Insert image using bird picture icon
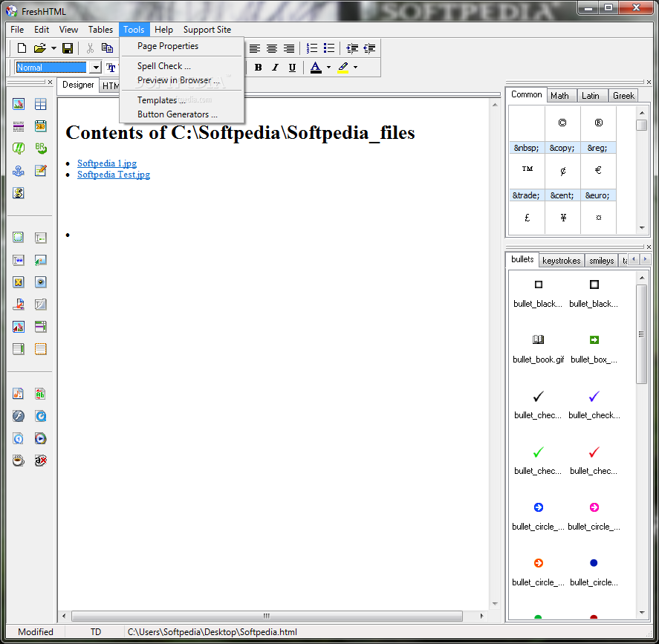This screenshot has height=644, width=659. pos(19,104)
